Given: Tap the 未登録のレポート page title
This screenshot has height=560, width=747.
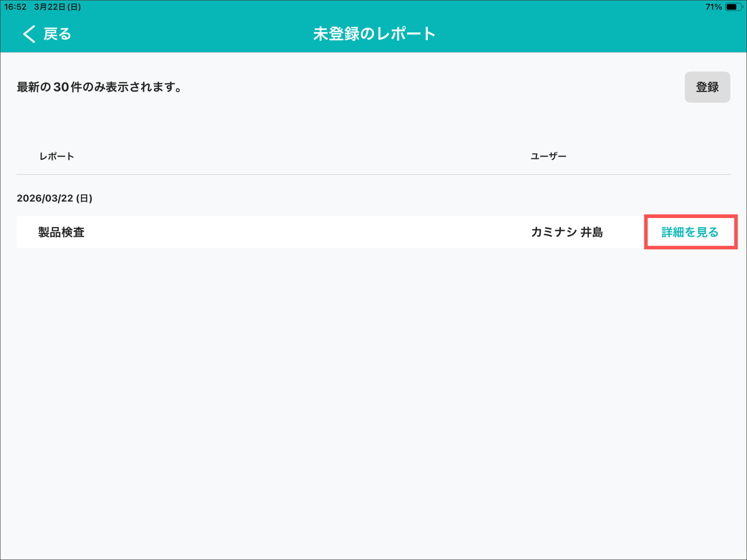Looking at the screenshot, I should click(x=374, y=34).
